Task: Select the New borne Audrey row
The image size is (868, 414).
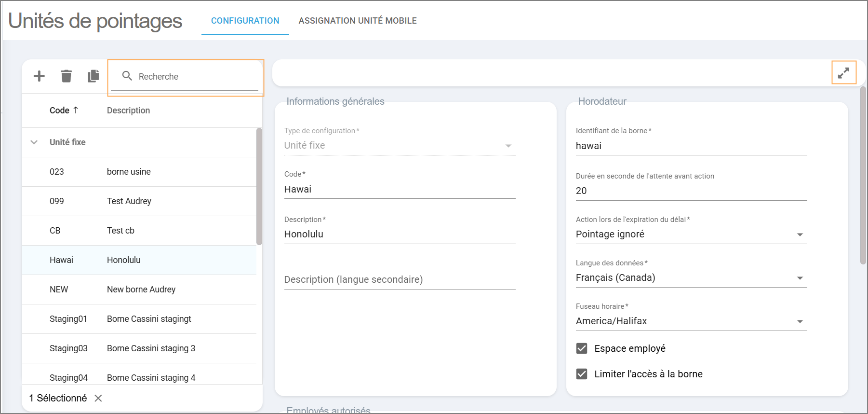Action: [141, 290]
